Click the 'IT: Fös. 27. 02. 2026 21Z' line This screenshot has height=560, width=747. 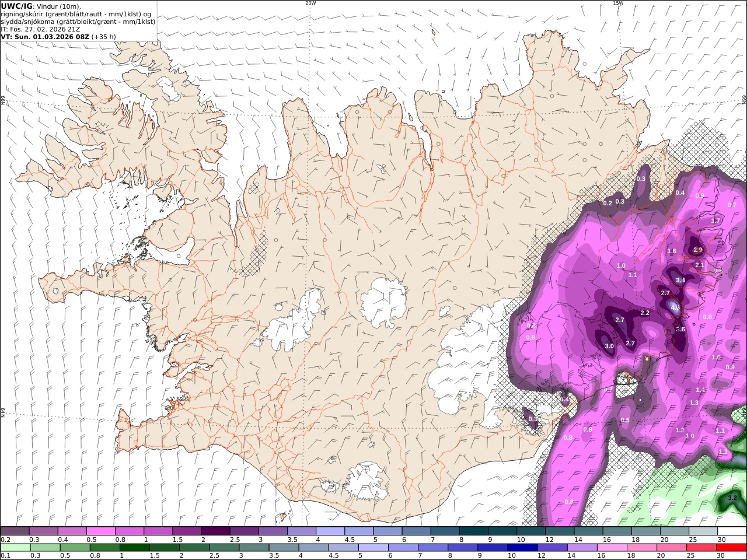pyautogui.click(x=40, y=29)
